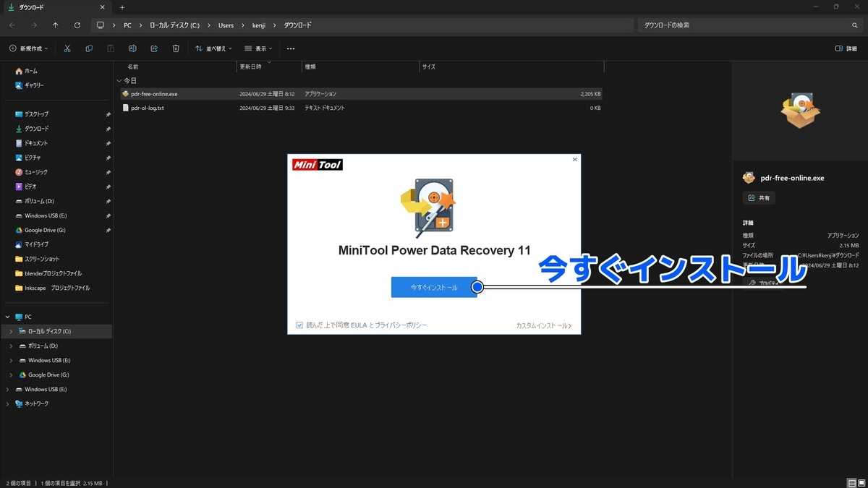
Task: Go forward with the forward arrow
Action: [34, 25]
